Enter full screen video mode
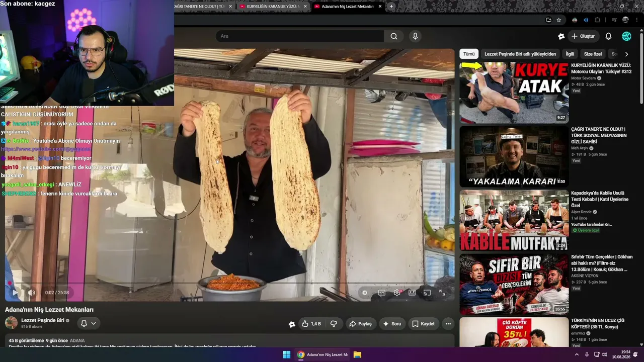The image size is (644, 362). point(442,293)
